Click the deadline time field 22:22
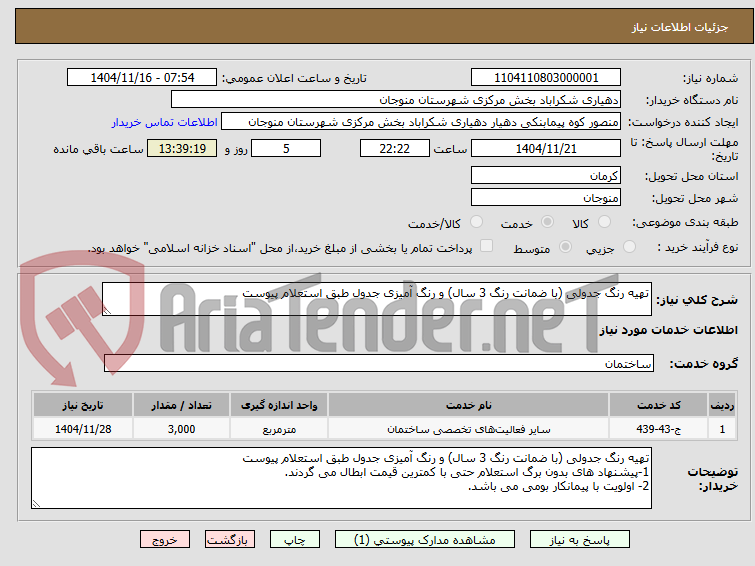This screenshot has width=755, height=566. tap(395, 148)
